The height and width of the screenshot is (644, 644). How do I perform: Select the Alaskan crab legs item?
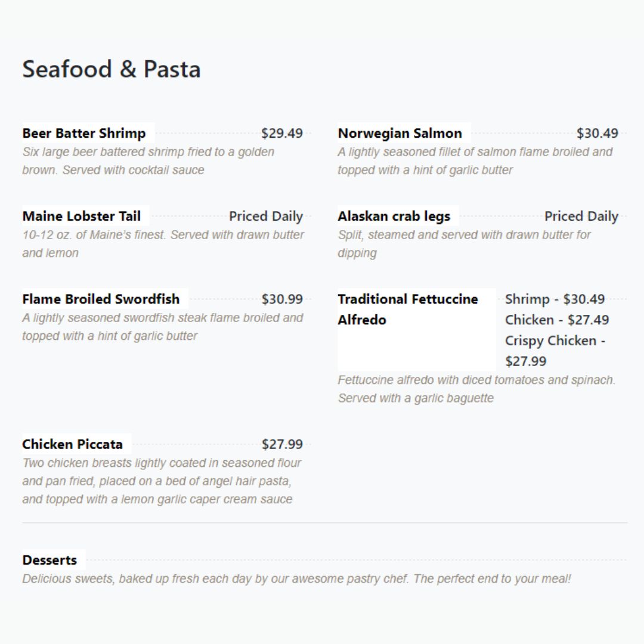394,216
